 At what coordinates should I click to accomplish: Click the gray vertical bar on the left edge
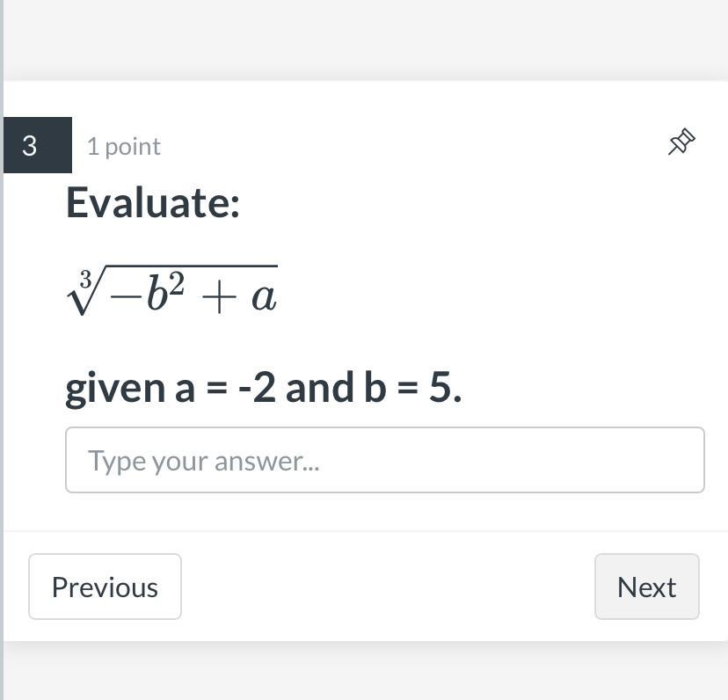[x=2, y=352]
